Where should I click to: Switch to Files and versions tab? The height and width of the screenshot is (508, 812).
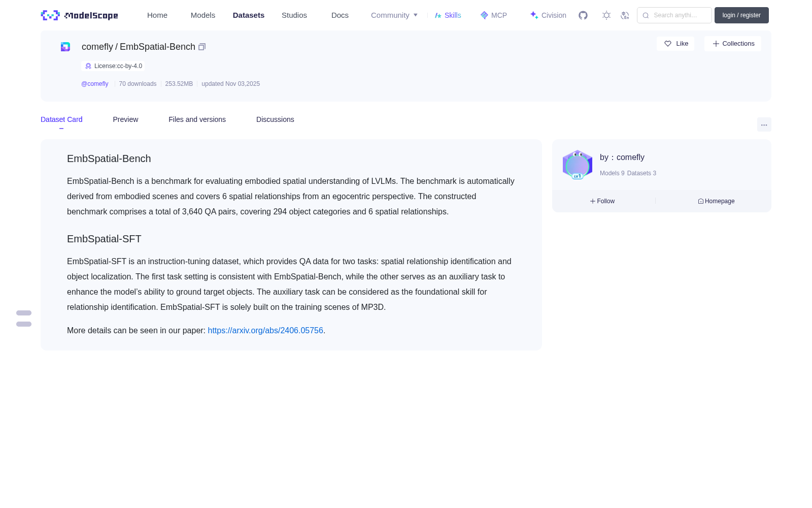(x=197, y=119)
